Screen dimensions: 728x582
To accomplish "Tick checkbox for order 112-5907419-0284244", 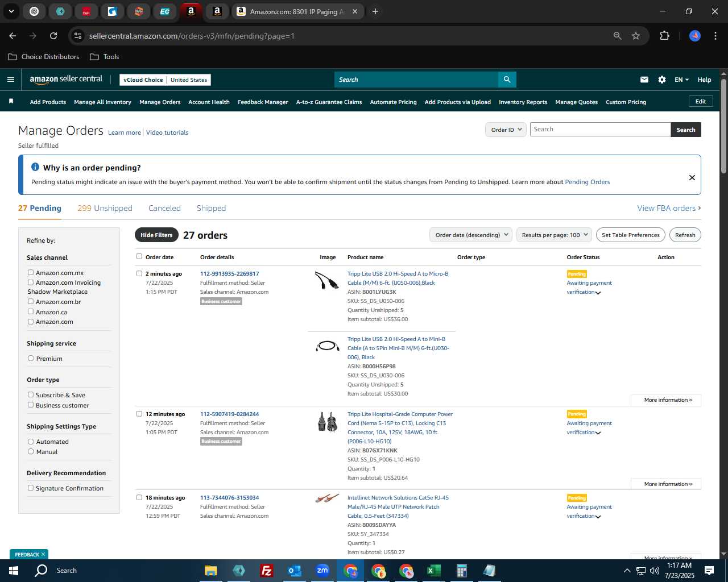I will (139, 414).
